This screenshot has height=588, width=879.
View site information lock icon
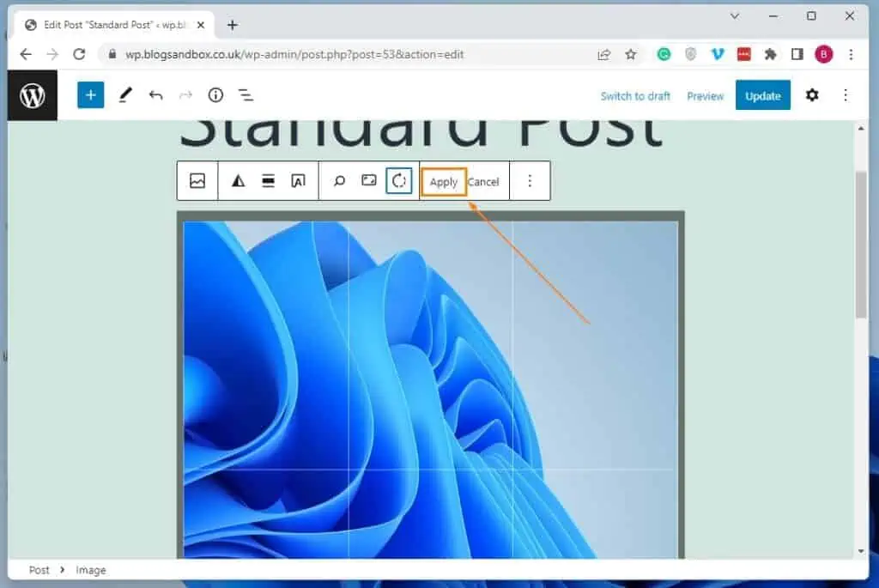(x=112, y=54)
